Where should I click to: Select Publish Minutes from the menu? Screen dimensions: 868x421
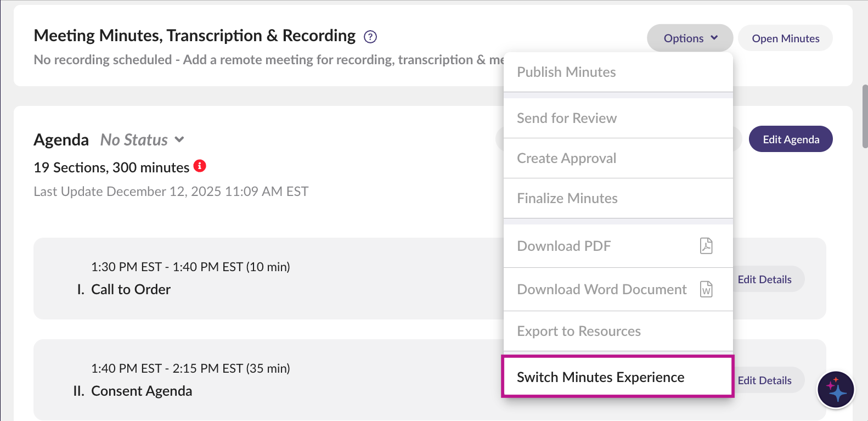pyautogui.click(x=566, y=72)
